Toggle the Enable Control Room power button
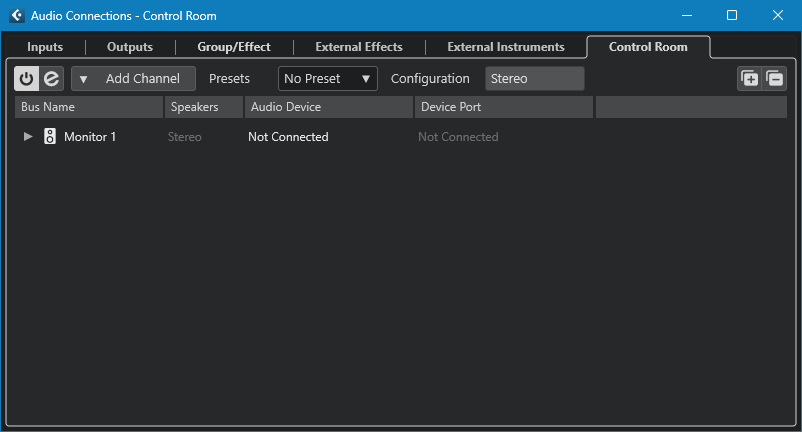The image size is (802, 432). (27, 79)
